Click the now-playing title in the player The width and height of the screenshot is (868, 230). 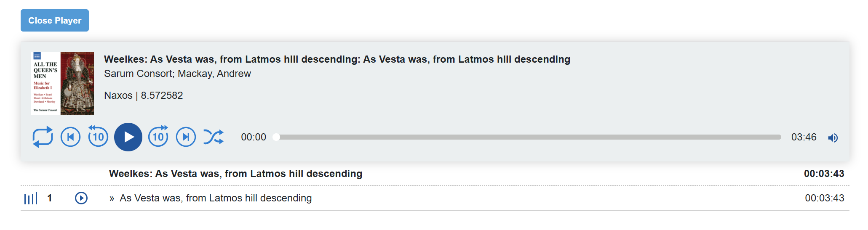337,59
